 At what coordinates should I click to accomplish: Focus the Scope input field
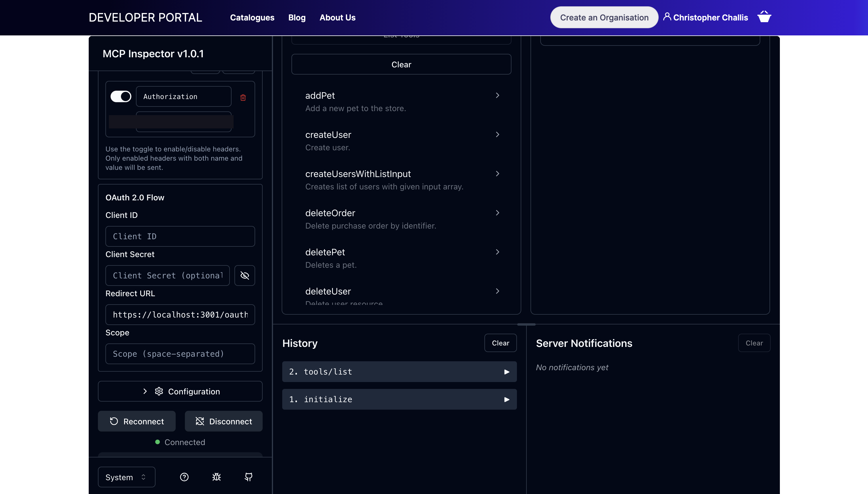point(180,354)
